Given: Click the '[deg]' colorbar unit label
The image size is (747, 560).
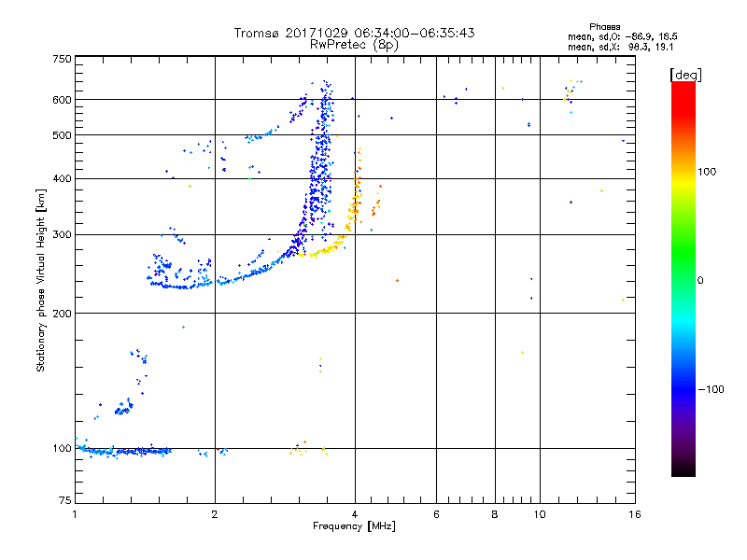Looking at the screenshot, I should tap(685, 76).
